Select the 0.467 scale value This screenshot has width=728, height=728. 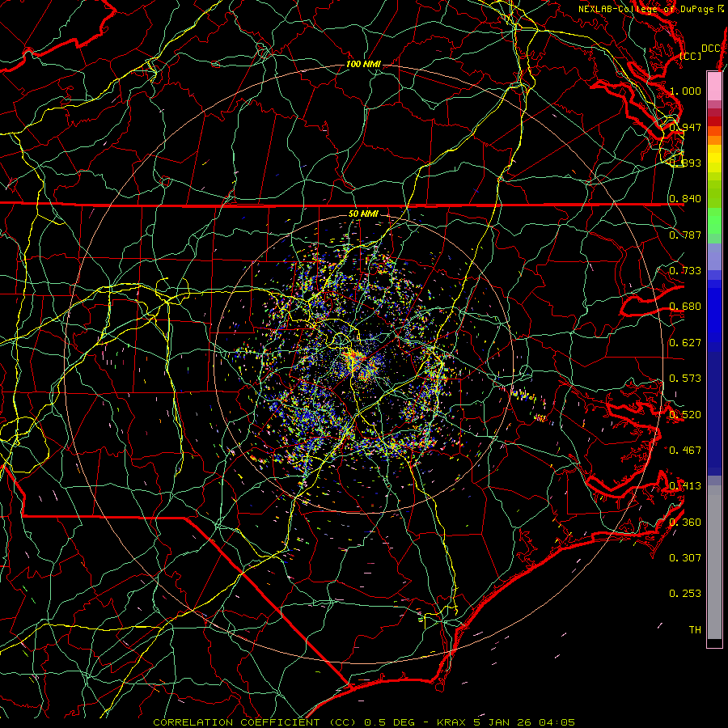coord(685,451)
